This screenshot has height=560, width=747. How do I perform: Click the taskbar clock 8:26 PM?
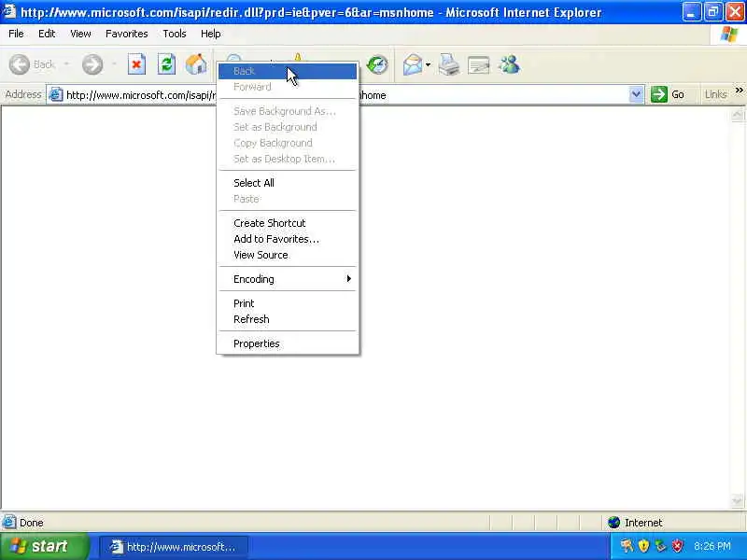712,546
